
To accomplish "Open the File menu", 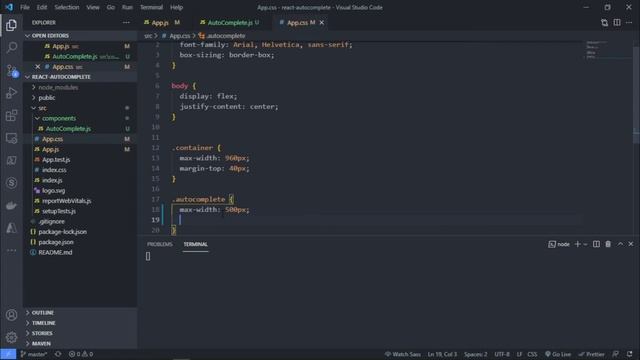I will pos(25,7).
